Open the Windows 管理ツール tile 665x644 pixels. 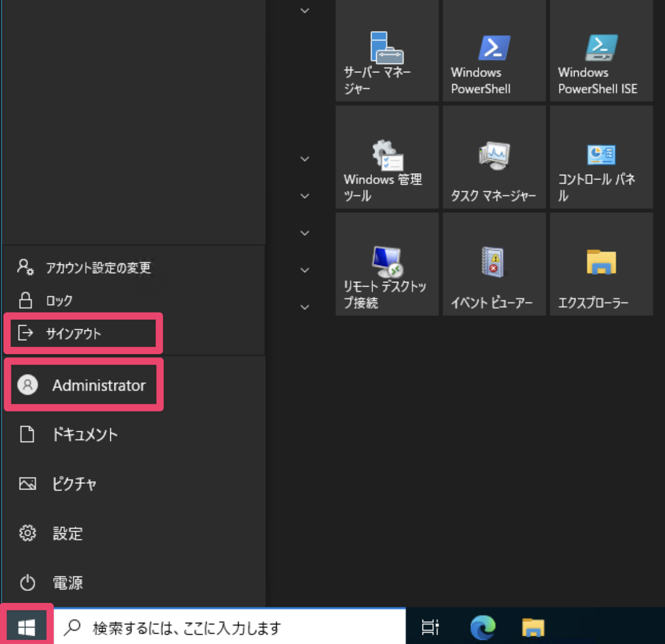(x=387, y=158)
